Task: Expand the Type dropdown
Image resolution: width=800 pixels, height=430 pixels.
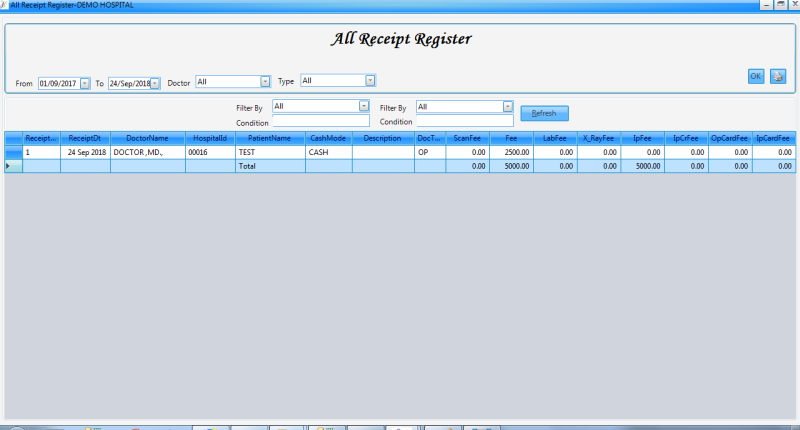Action: pyautogui.click(x=370, y=81)
